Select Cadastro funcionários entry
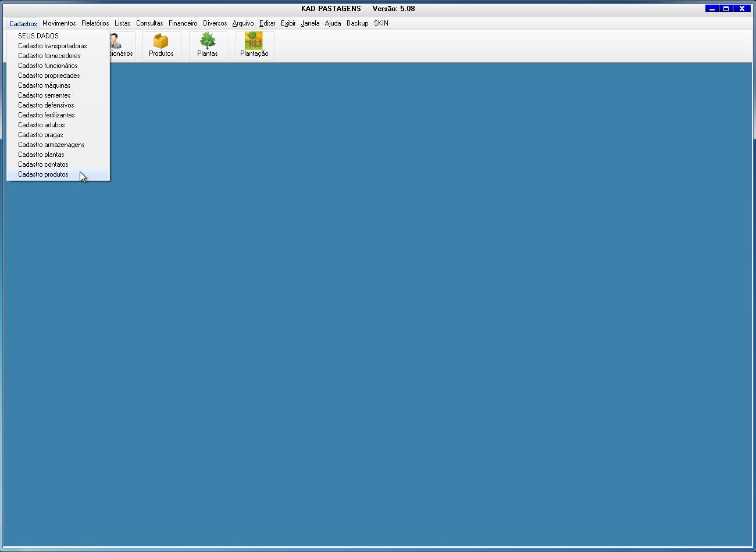Image resolution: width=756 pixels, height=552 pixels. click(x=58, y=66)
